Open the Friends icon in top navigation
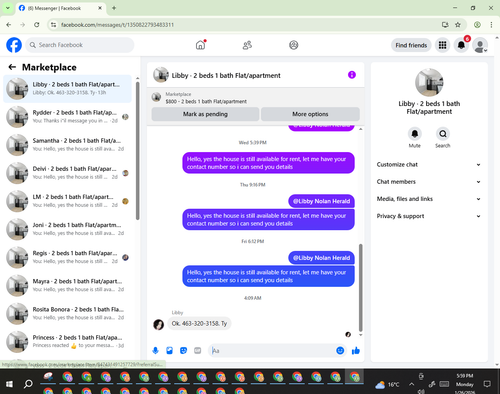The height and width of the screenshot is (394, 500). pos(247,45)
